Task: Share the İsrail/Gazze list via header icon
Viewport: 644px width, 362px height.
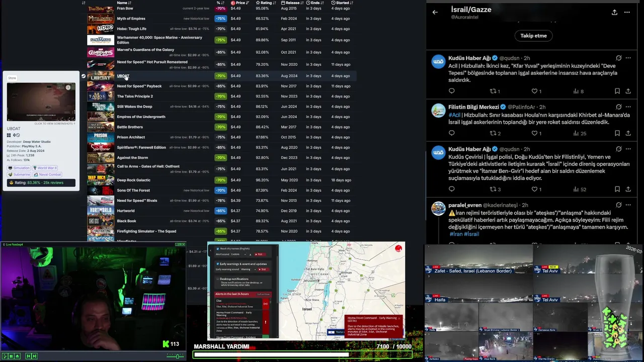Action: (x=614, y=12)
